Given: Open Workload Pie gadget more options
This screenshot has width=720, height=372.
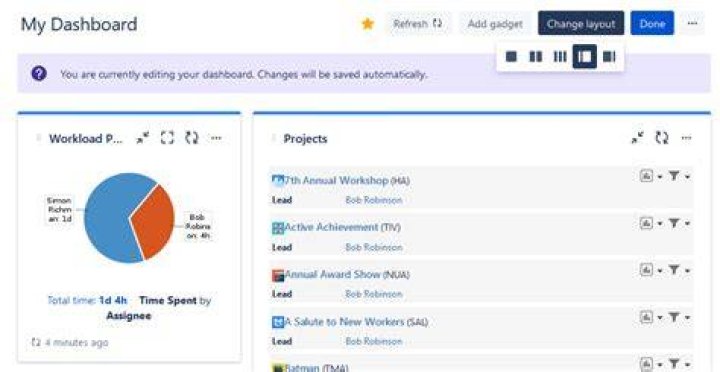Looking at the screenshot, I should [216, 138].
